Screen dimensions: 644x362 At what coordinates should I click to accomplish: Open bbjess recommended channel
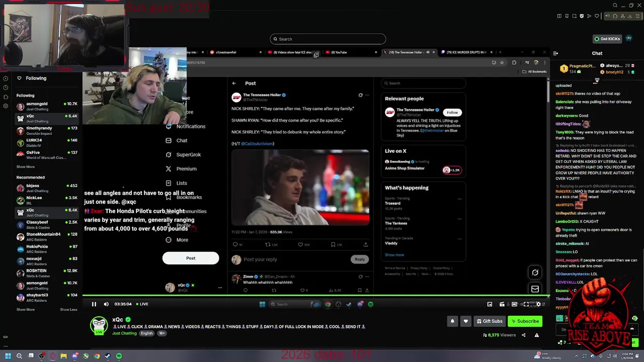tap(46, 188)
